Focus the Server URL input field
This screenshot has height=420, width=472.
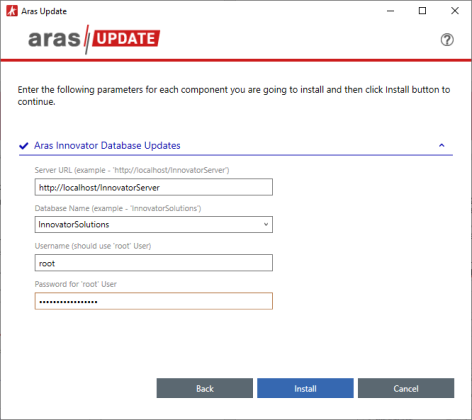pos(154,187)
